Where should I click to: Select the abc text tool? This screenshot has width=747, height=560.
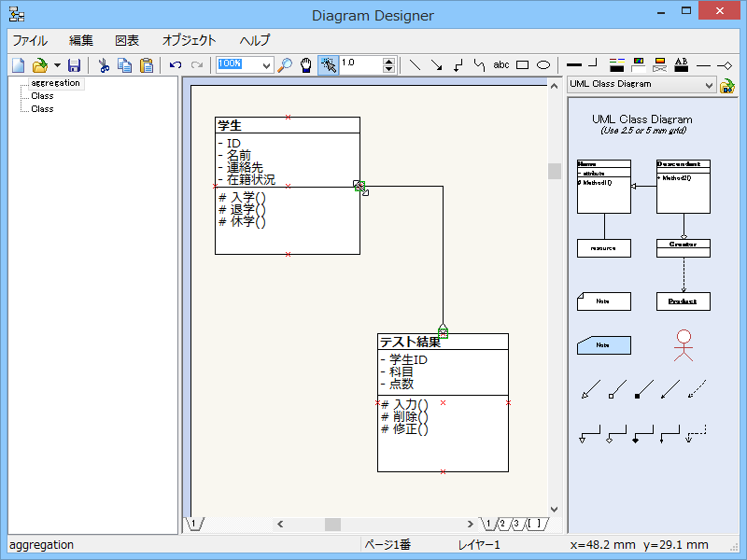pyautogui.click(x=501, y=64)
